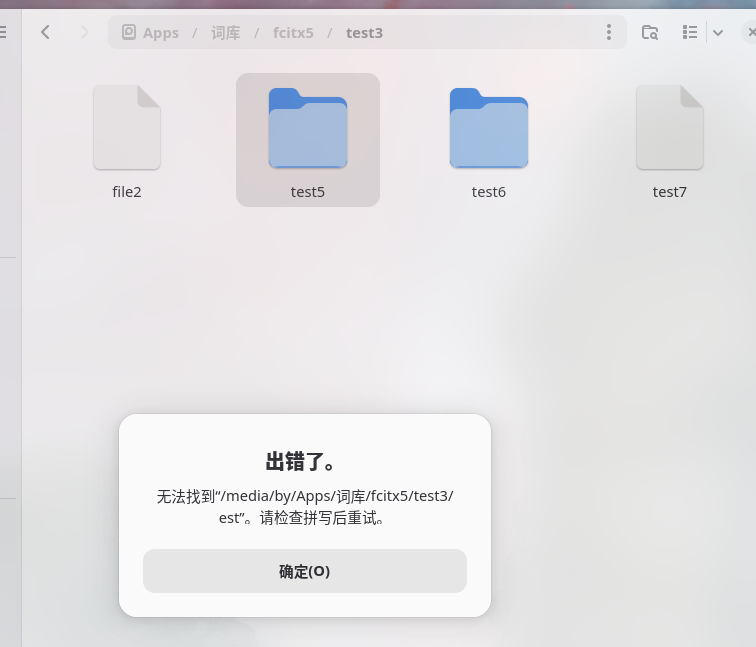Open the Apps drive breadcrumb
This screenshot has width=756, height=647.
click(x=150, y=33)
